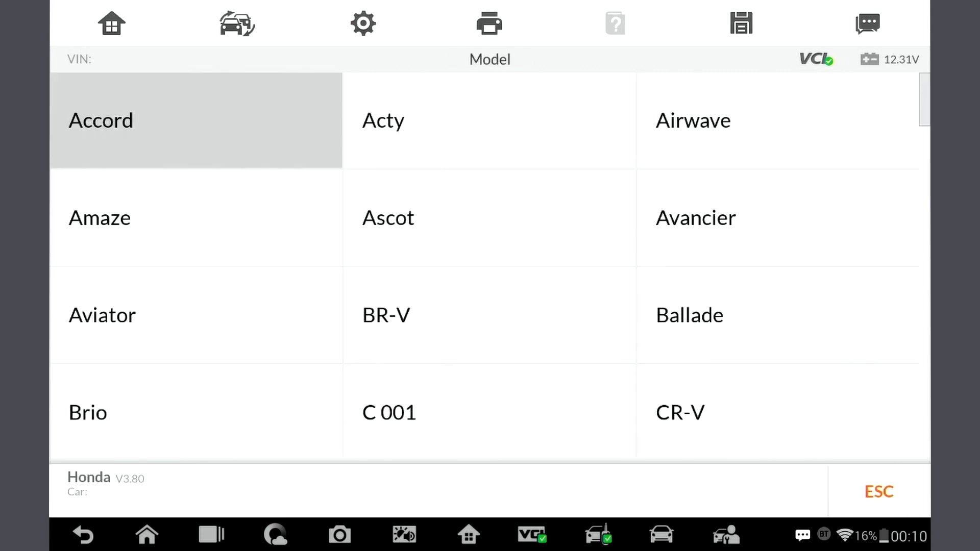Open the VCI manager in bottom bar
Screen dimensions: 980x551
pos(532,535)
